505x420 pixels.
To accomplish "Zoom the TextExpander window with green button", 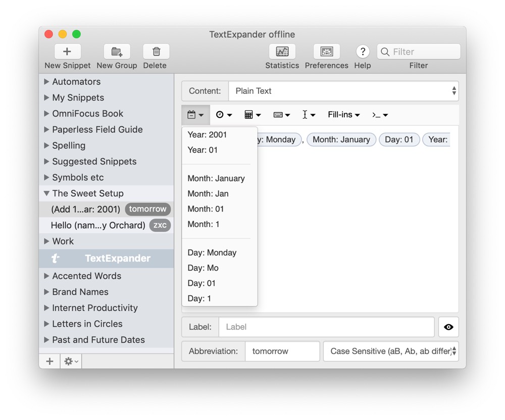I will pyautogui.click(x=76, y=34).
